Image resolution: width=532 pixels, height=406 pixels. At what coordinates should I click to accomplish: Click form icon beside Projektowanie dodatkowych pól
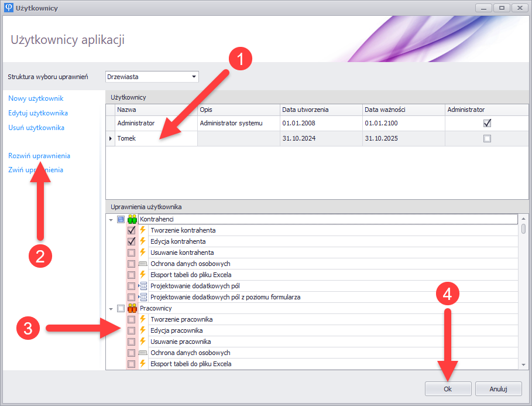143,286
